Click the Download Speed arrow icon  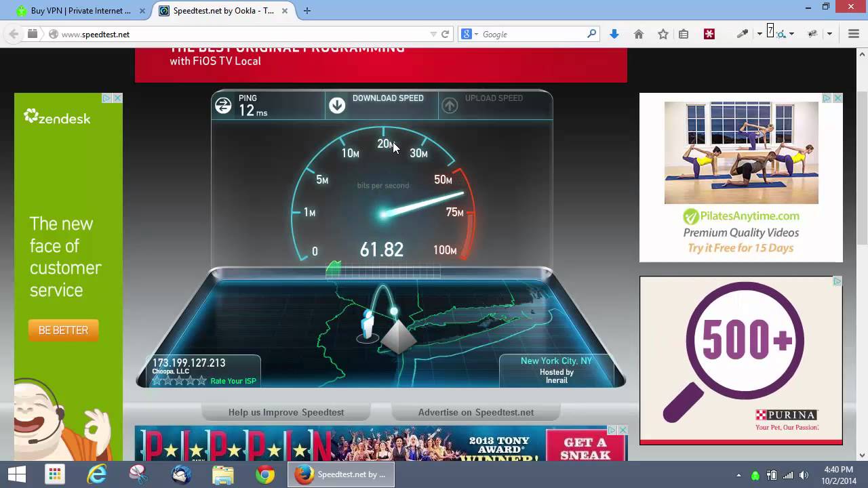coord(337,105)
